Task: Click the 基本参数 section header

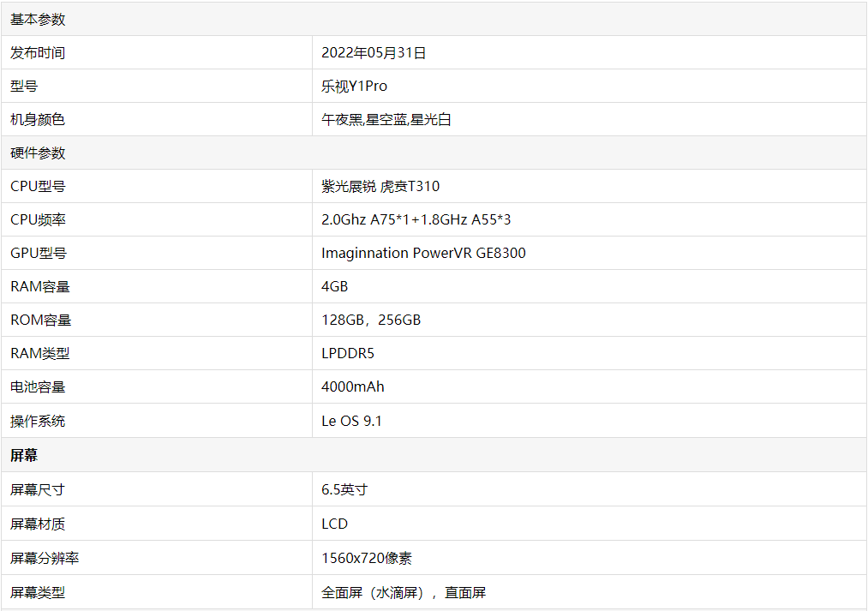Action: pyautogui.click(x=434, y=20)
